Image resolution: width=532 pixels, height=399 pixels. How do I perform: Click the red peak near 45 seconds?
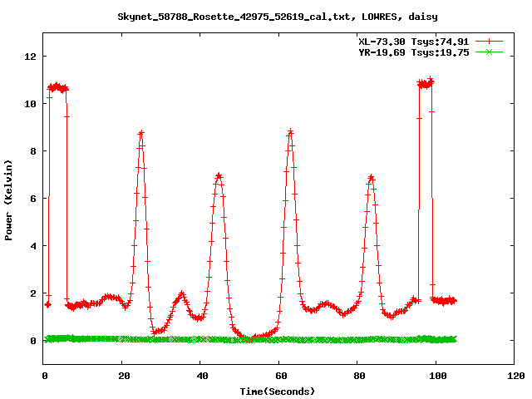[219, 175]
